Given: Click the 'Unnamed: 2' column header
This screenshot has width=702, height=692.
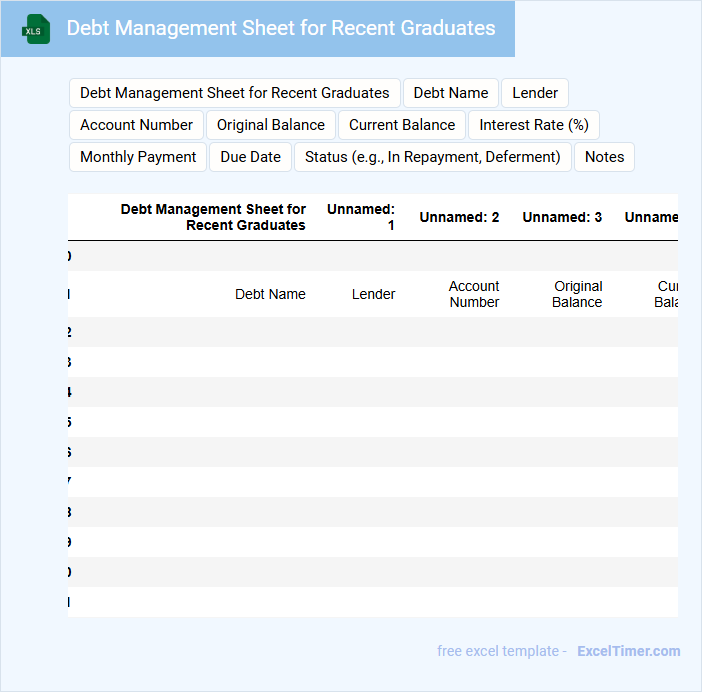Looking at the screenshot, I should (x=459, y=217).
